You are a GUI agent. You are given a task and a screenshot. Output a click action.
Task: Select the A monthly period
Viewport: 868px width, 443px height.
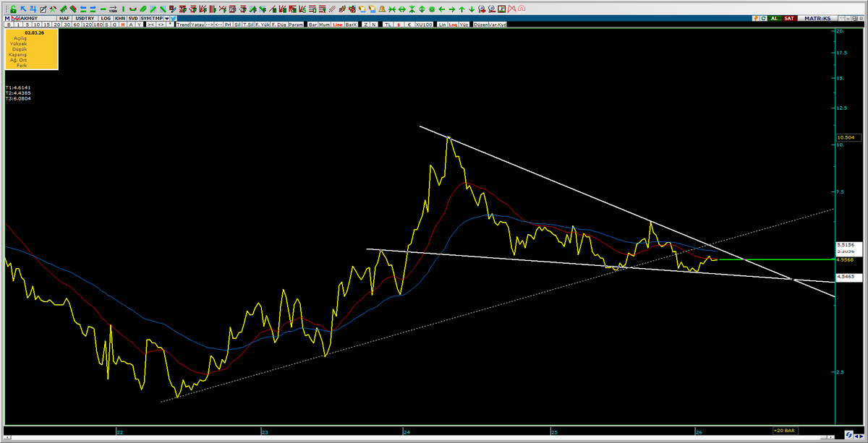tap(131, 25)
